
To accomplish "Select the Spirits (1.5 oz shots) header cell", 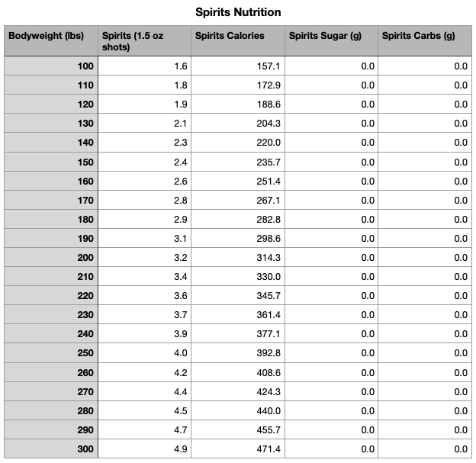I will coord(144,41).
